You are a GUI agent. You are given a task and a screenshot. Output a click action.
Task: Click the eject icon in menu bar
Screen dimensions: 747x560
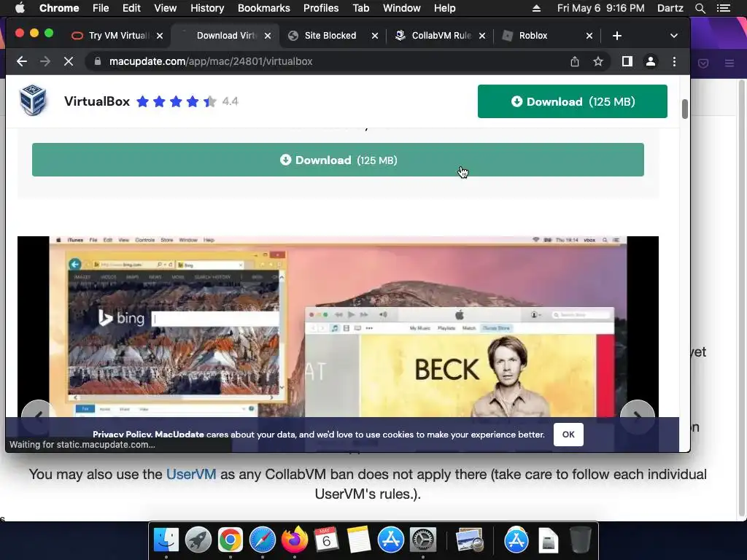pyautogui.click(x=536, y=8)
